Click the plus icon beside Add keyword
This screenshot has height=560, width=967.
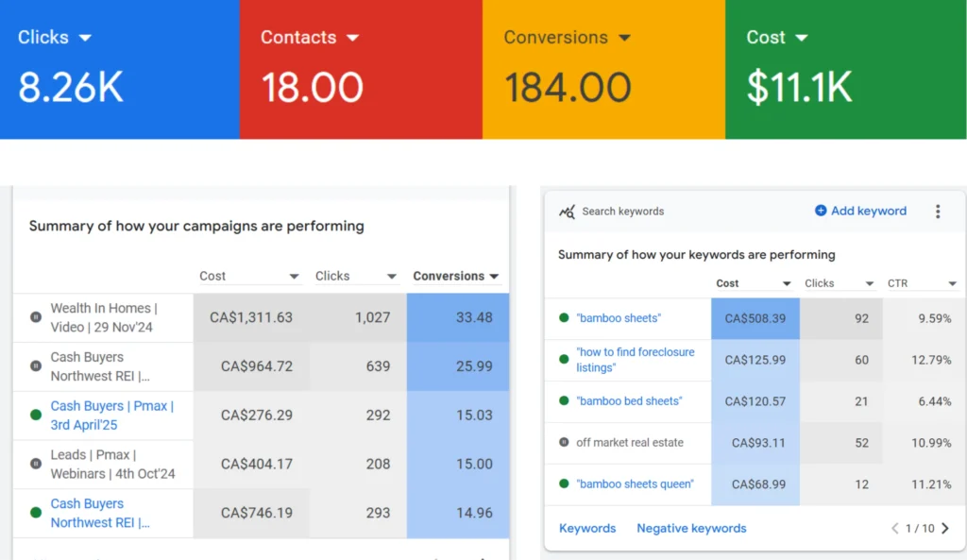(821, 211)
